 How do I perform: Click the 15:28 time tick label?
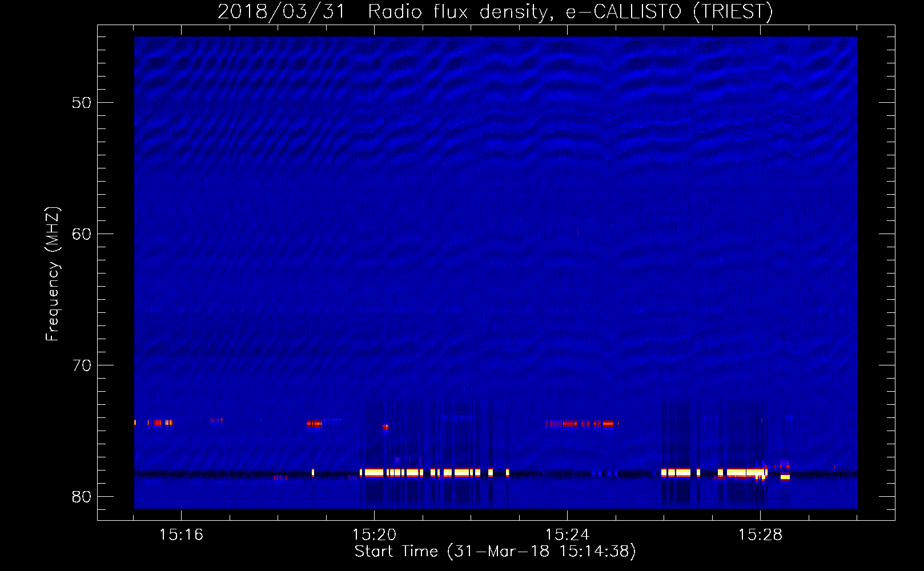pos(760,535)
